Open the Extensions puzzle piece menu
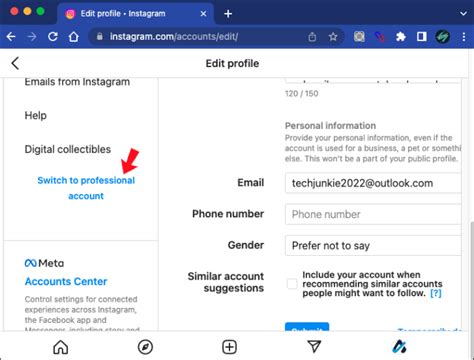The image size is (474, 360). [401, 36]
